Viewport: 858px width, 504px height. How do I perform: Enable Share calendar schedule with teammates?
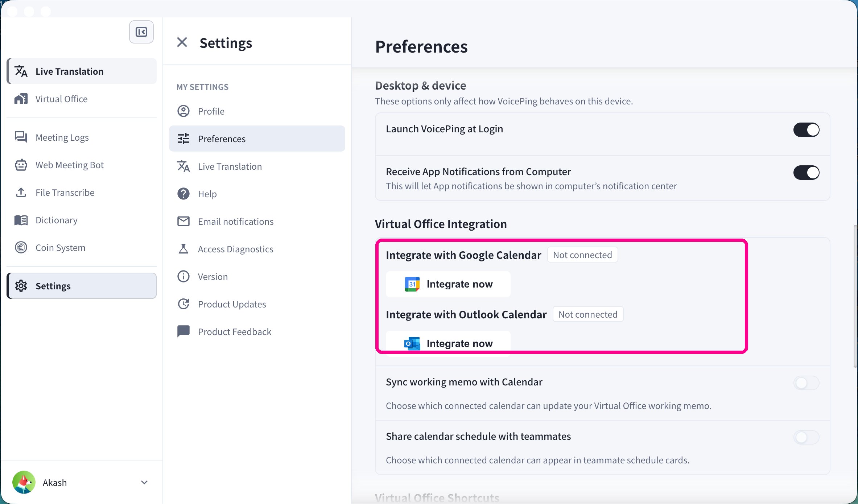[x=806, y=437]
